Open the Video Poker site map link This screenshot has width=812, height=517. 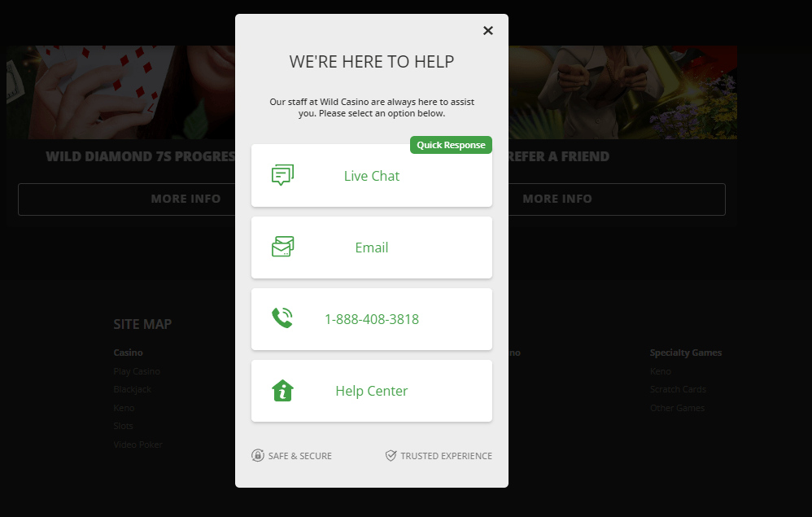[138, 445]
